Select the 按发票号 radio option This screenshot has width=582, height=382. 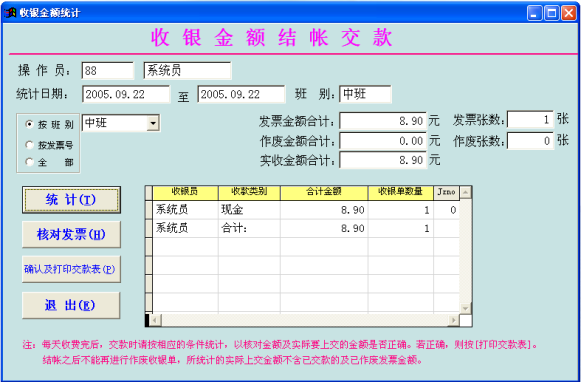point(29,144)
